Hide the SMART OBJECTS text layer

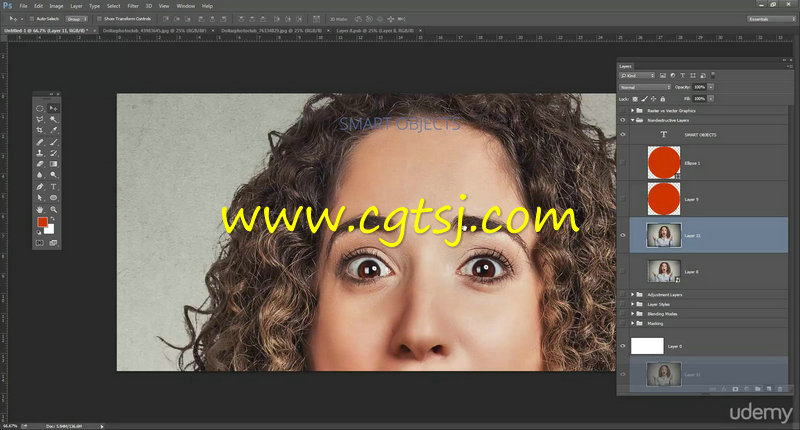click(x=623, y=135)
